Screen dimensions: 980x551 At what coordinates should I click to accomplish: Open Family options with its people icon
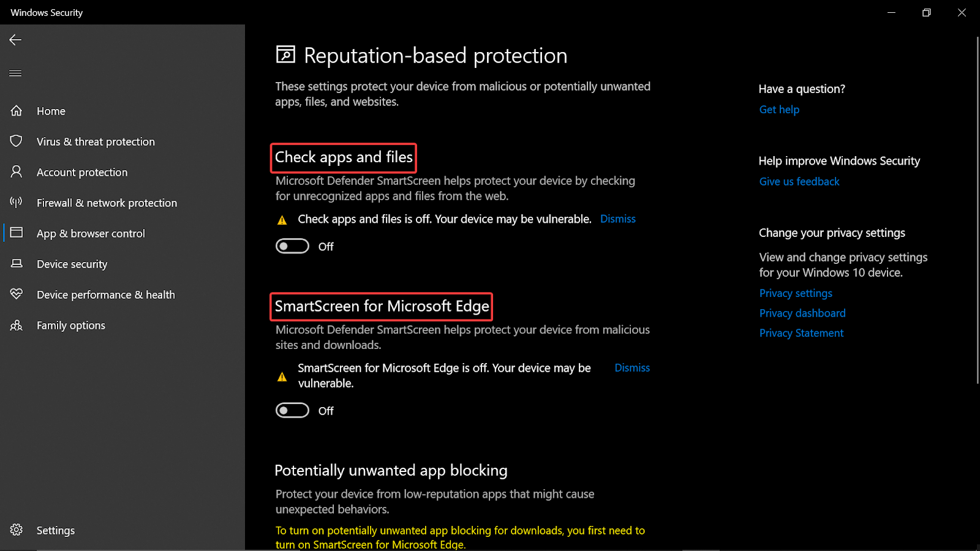[x=16, y=325]
